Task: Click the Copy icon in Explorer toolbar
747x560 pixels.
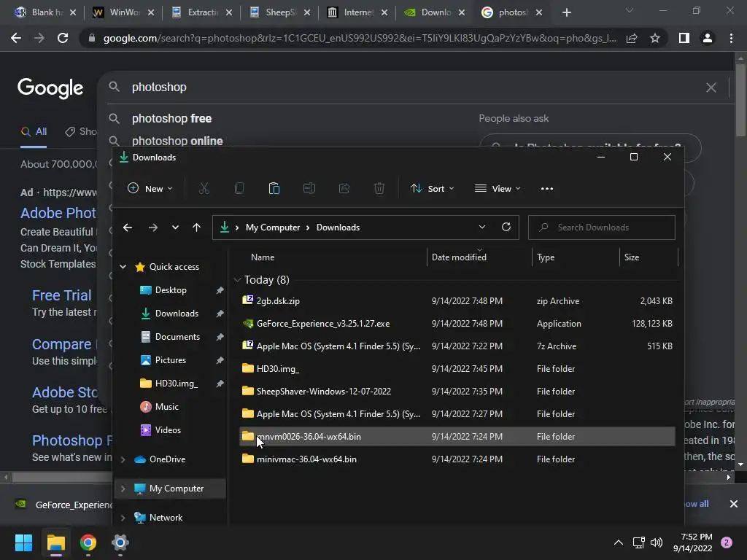Action: point(239,189)
